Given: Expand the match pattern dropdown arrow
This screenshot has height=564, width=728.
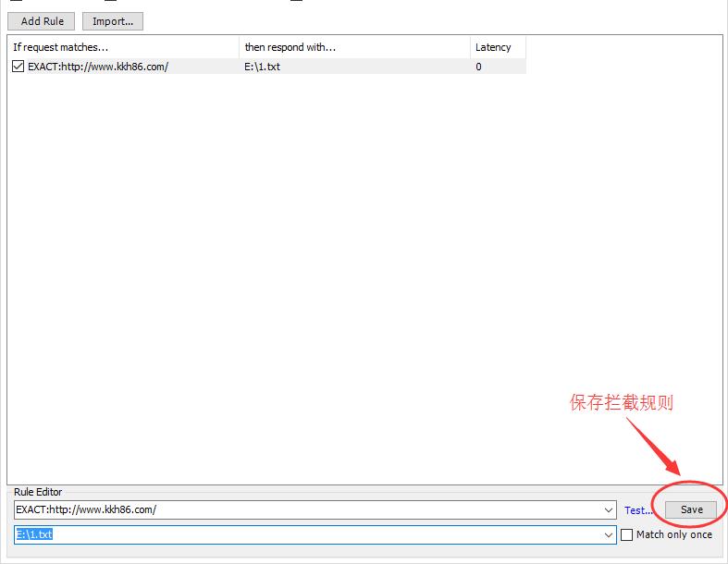Looking at the screenshot, I should (609, 509).
